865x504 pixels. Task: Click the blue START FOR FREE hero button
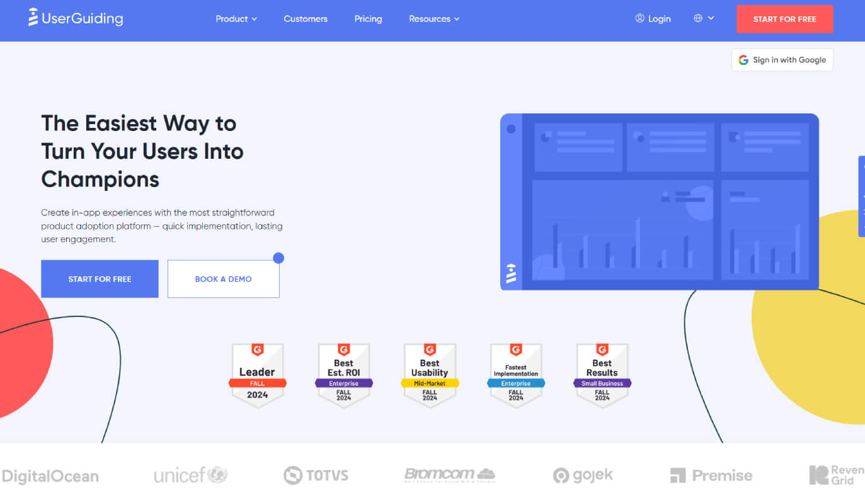click(100, 279)
